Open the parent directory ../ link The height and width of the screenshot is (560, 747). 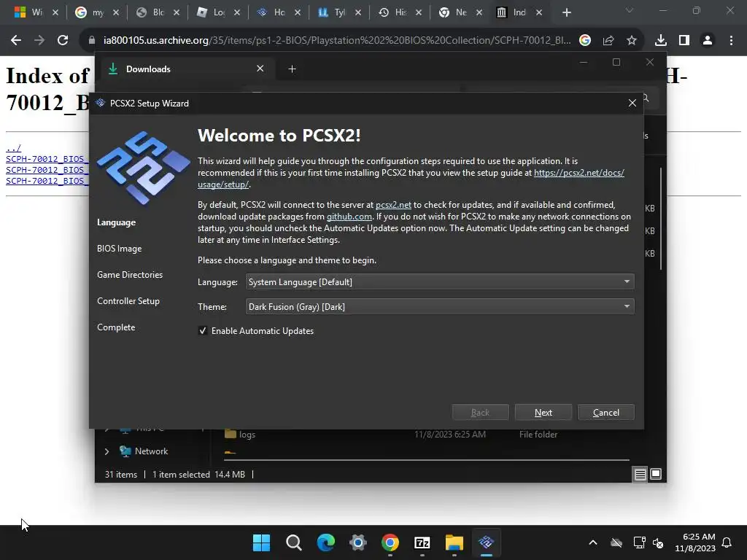coord(13,148)
